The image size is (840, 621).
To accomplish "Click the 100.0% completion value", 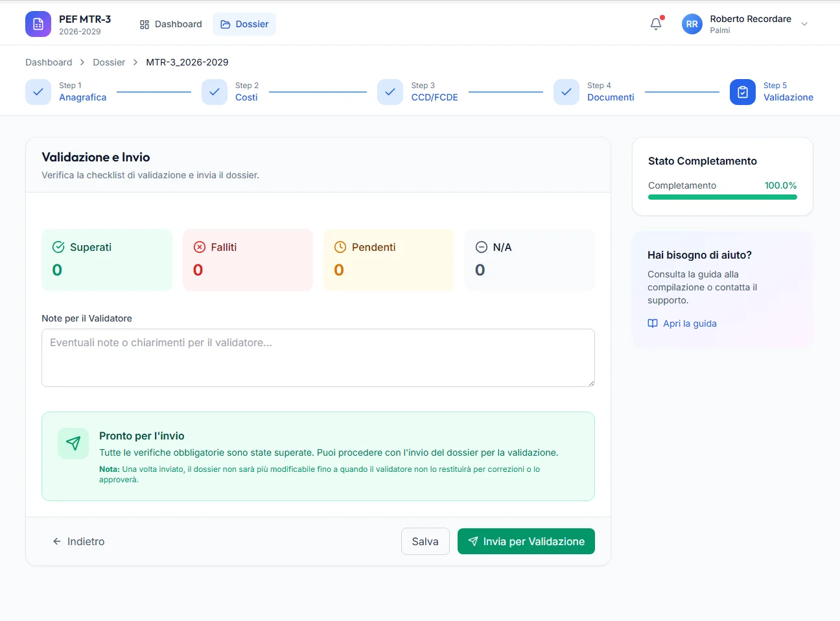I will coord(780,185).
